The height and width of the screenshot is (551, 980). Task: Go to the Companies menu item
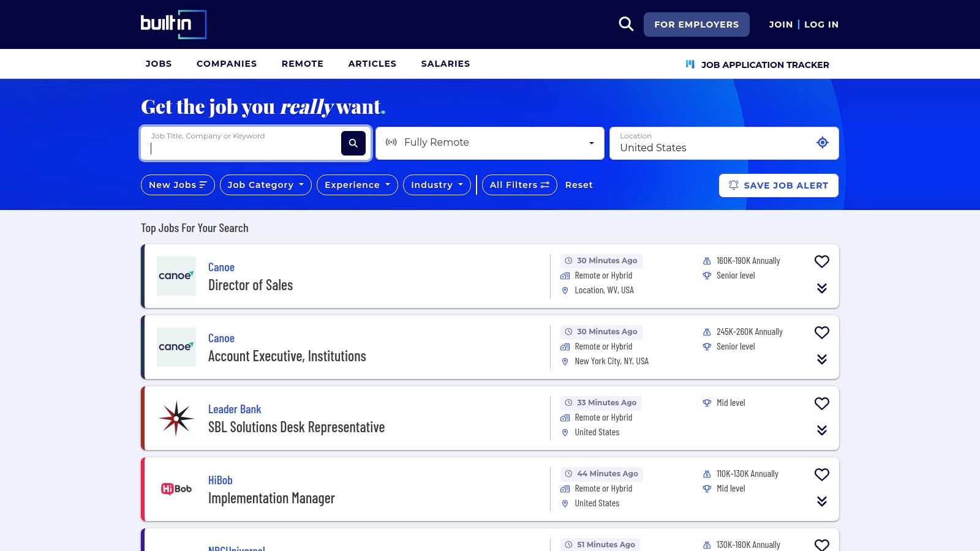pyautogui.click(x=227, y=64)
